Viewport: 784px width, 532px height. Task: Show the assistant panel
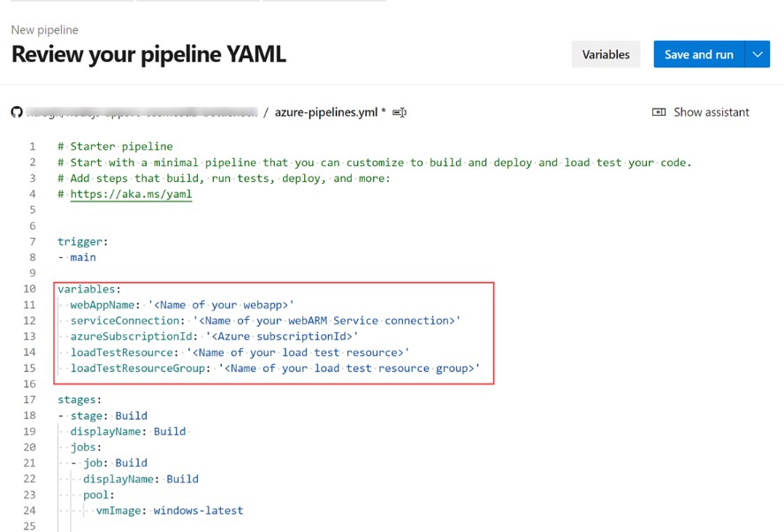(700, 112)
